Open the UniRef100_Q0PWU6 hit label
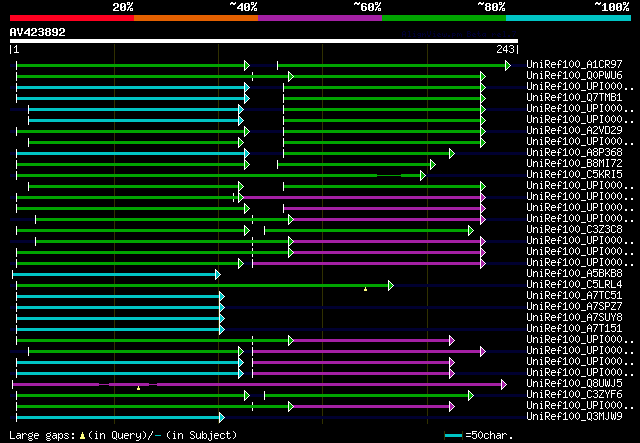Screen dimensions: 640x443 (x=574, y=76)
